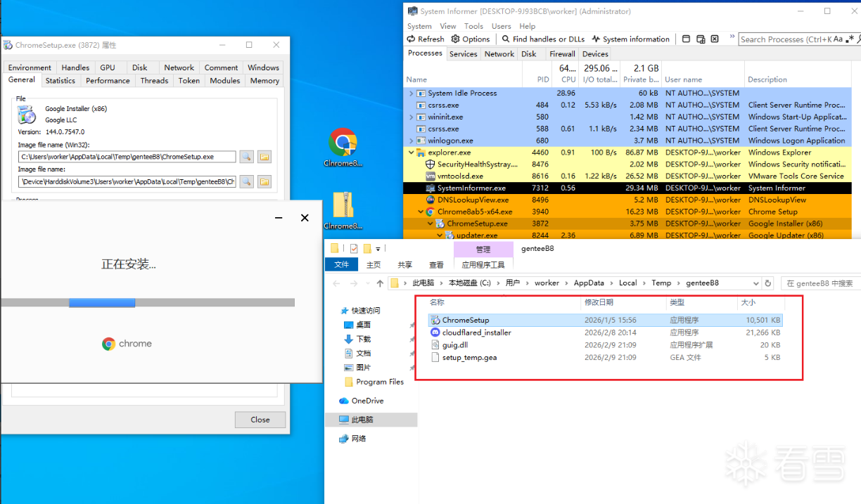Select the zipped Clnrome8 archive desktop icon
861x504 pixels.
pyautogui.click(x=343, y=211)
